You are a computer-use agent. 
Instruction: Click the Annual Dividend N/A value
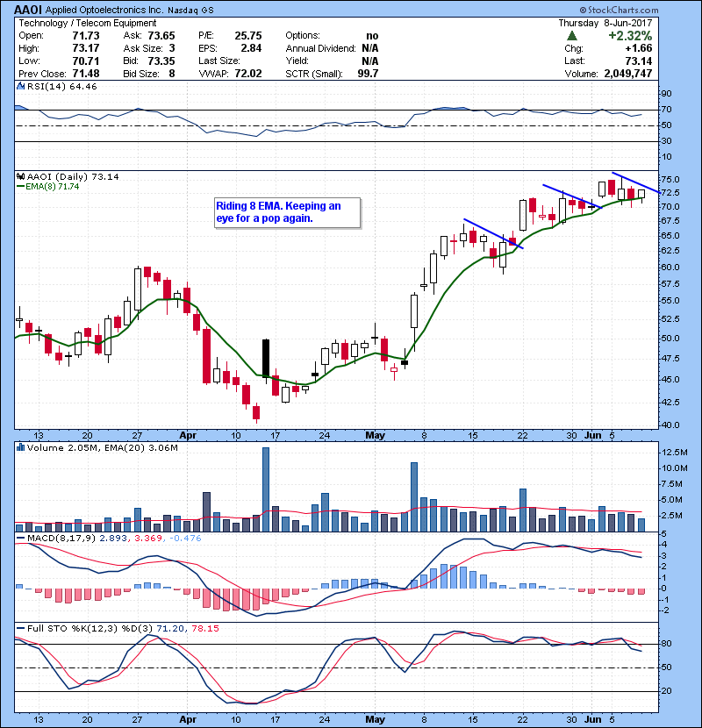pyautogui.click(x=370, y=48)
